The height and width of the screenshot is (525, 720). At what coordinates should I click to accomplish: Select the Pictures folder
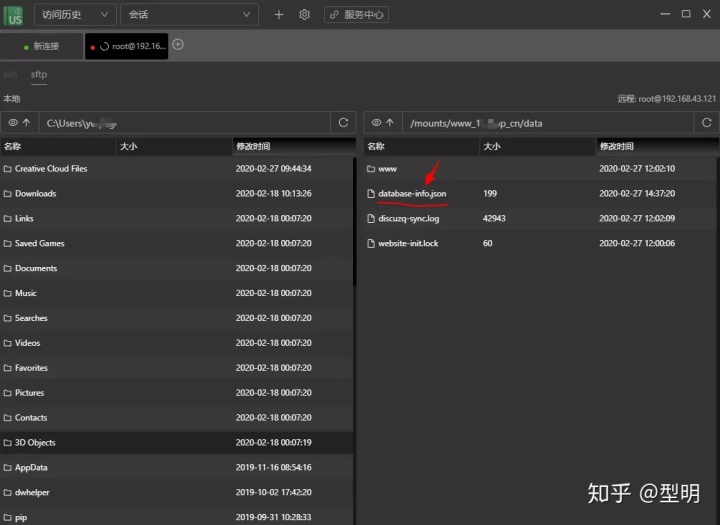[x=176, y=393]
